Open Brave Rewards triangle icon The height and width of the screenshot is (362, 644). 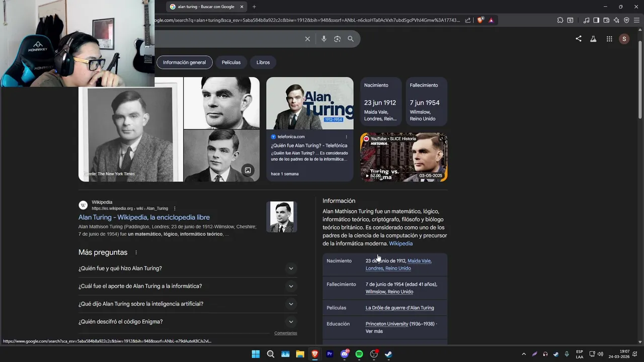(x=491, y=20)
